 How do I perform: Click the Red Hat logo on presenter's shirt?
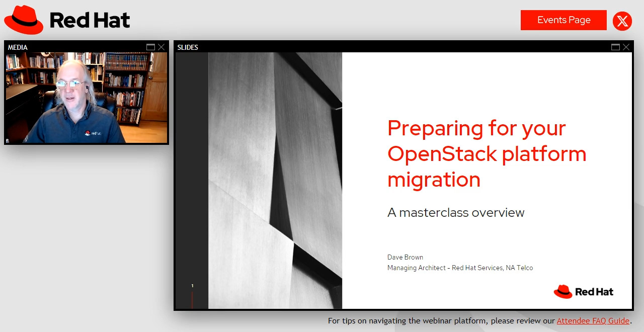point(93,133)
